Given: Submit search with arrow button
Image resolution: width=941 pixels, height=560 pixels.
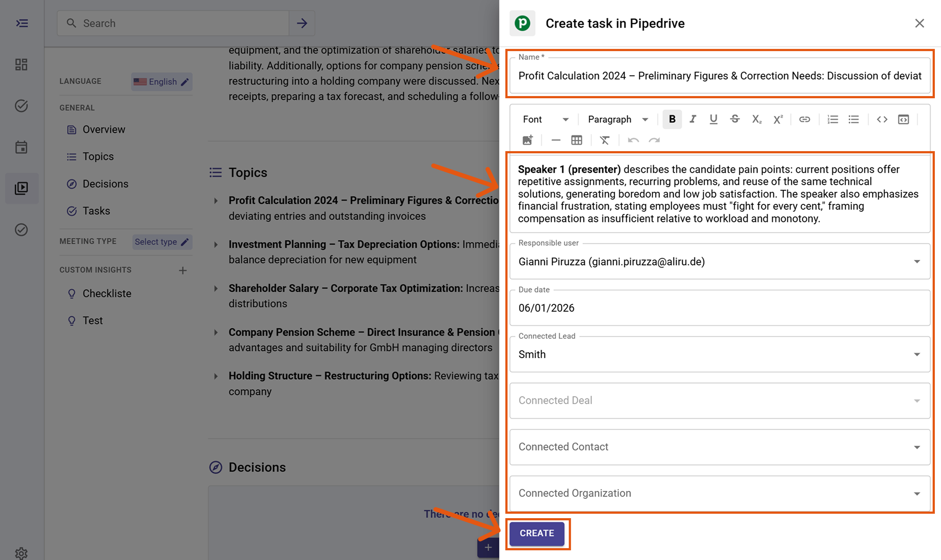Looking at the screenshot, I should coord(302,23).
